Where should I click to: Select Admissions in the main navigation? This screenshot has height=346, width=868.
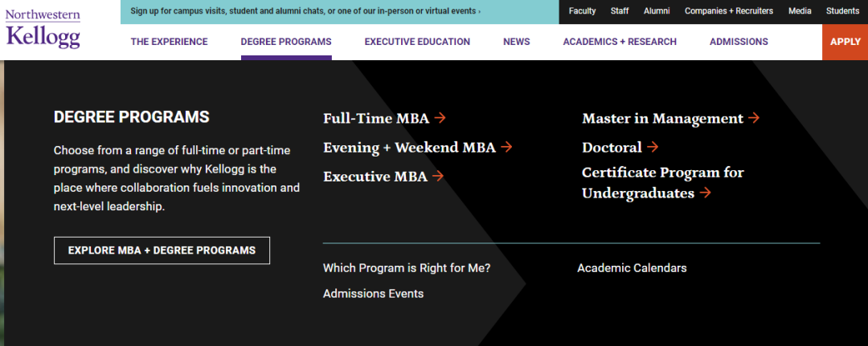coord(738,42)
